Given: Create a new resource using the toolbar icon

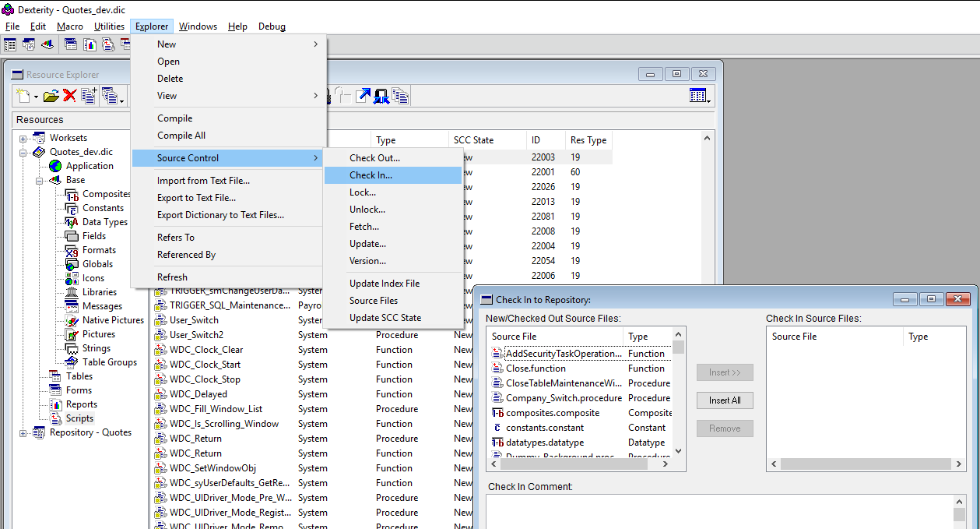Looking at the screenshot, I should [22, 95].
